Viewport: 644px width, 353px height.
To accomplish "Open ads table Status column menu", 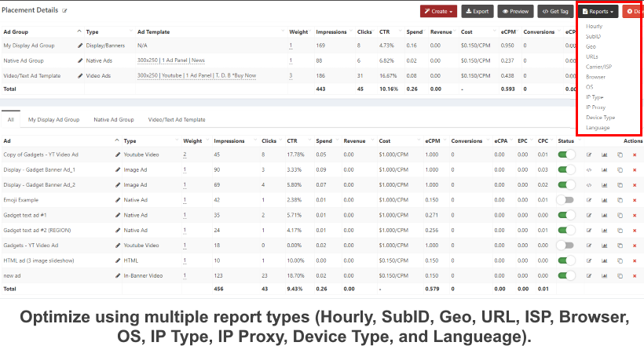I will tap(580, 140).
